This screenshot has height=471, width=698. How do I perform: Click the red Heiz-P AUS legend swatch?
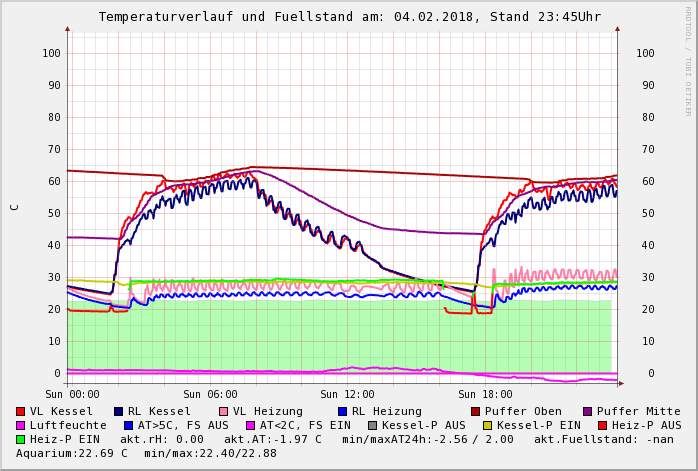[602, 425]
